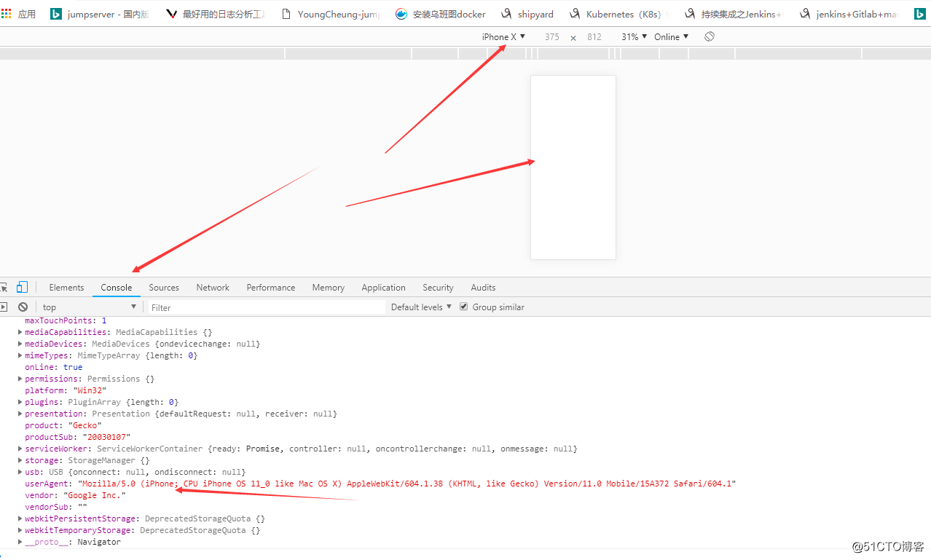
Task: Select the inspect element picker icon
Action: pyautogui.click(x=4, y=287)
